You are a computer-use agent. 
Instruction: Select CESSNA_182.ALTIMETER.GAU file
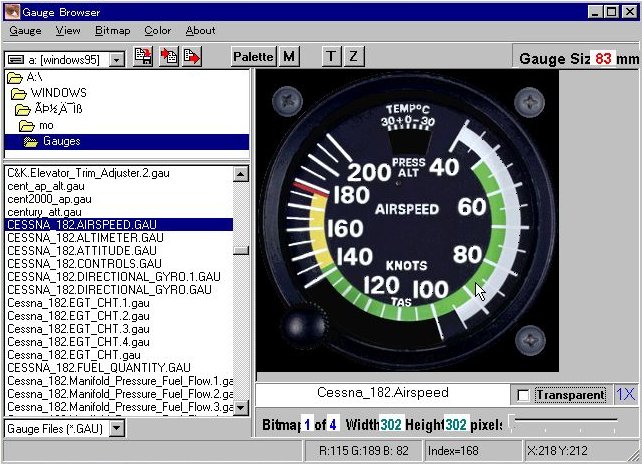pos(86,238)
